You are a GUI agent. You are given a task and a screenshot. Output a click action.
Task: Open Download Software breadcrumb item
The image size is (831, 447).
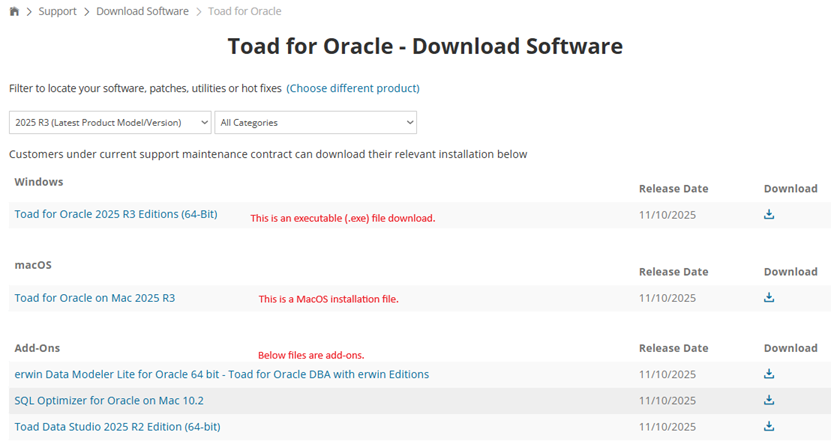pos(142,11)
